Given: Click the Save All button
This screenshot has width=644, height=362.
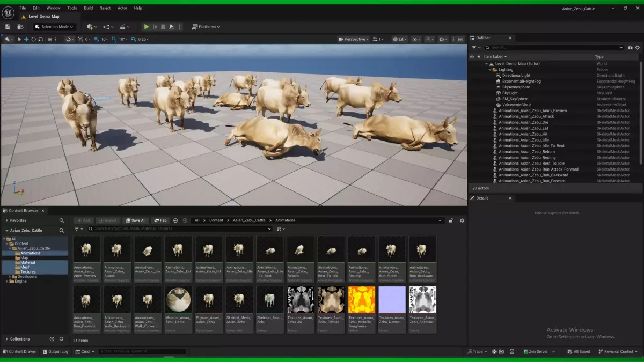Looking at the screenshot, I should click(x=136, y=220).
